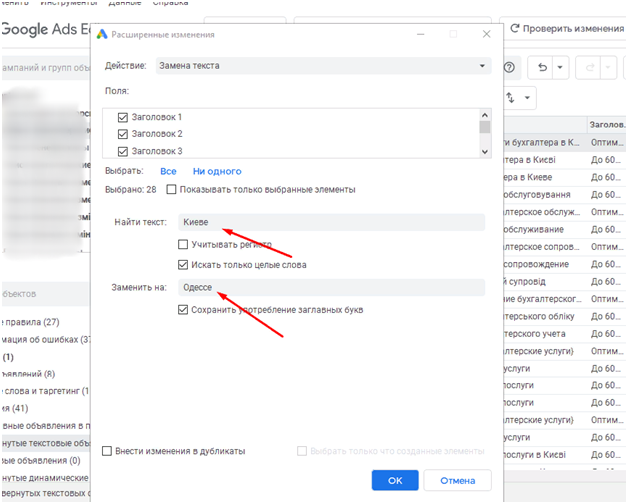Open the help question-mark icon

(509, 67)
